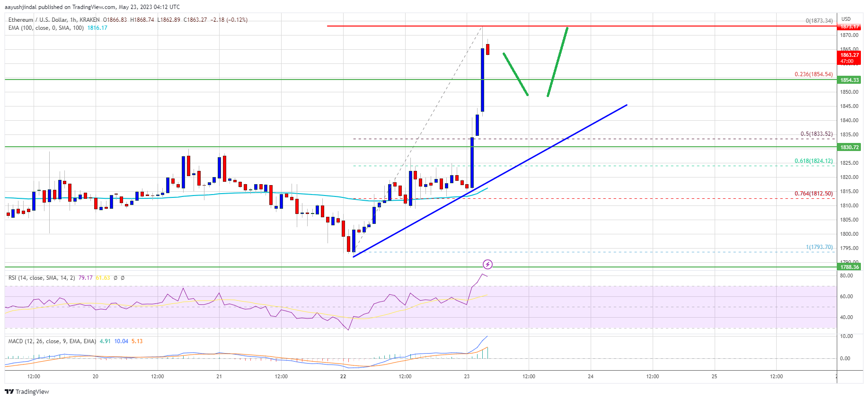Viewport: 868px width, 400px height.
Task: Select the Fib label 1(1793.70)
Action: click(819, 247)
